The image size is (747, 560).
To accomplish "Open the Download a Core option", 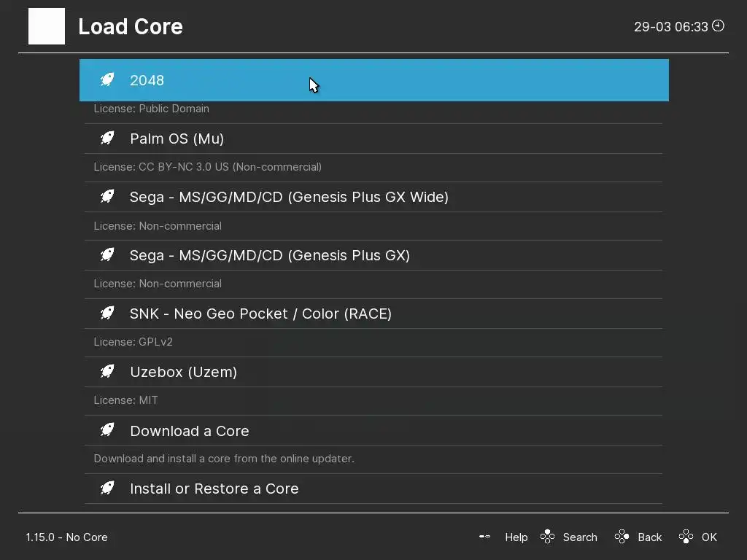I will click(190, 431).
